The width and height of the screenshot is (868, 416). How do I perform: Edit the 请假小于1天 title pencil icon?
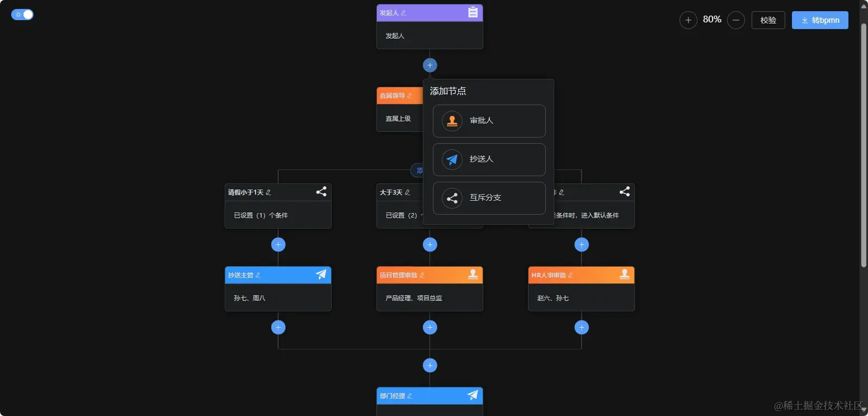point(268,192)
